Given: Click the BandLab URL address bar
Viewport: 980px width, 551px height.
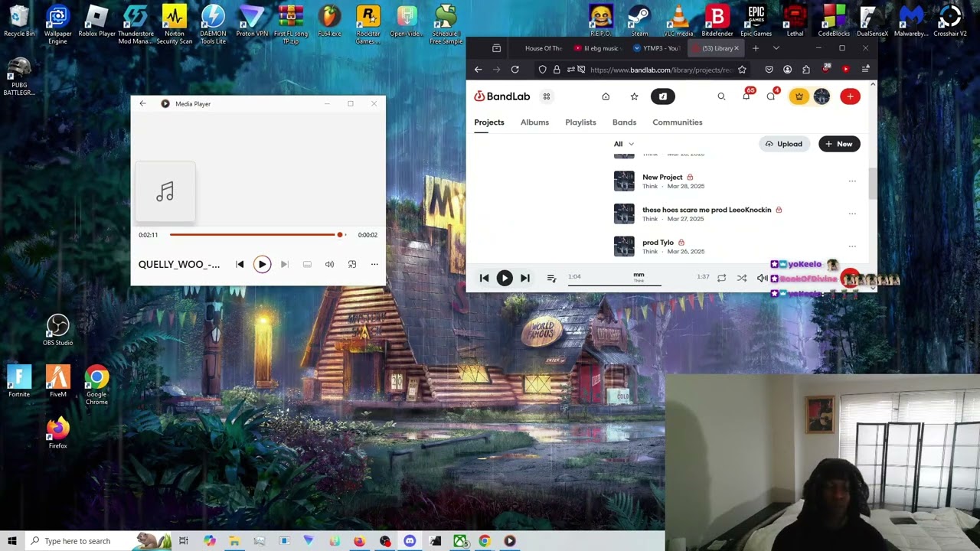Looking at the screenshot, I should click(661, 70).
